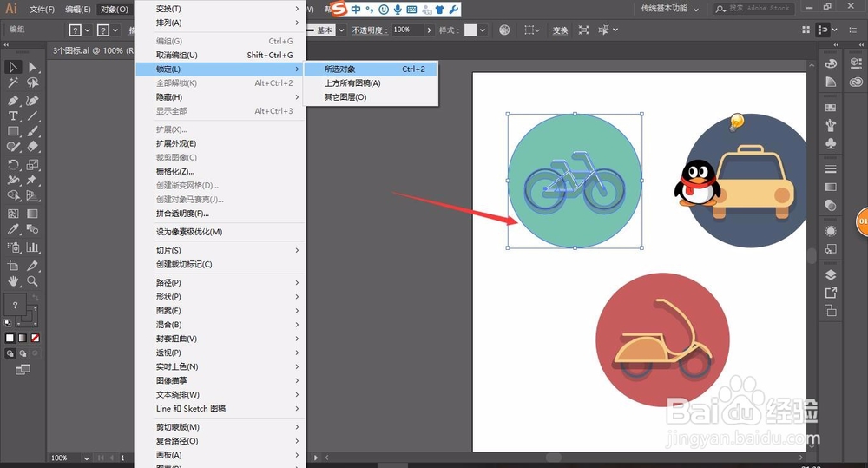
Task: Select the Eraser tool
Action: click(x=33, y=147)
